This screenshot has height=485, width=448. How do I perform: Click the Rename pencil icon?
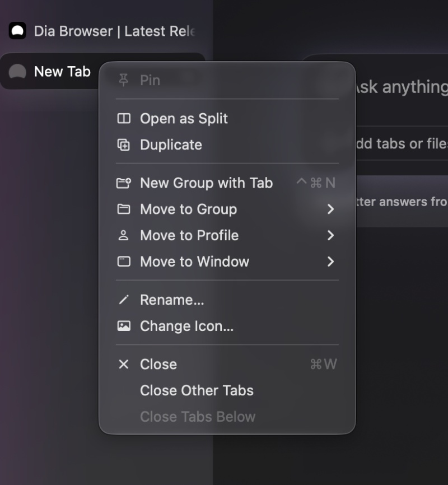tap(124, 300)
